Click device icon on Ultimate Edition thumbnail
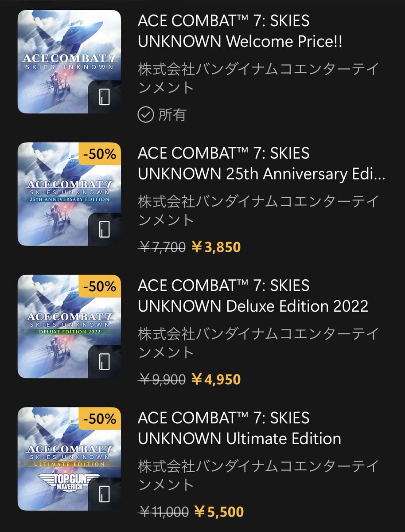Screen dimensions: 405x532 coord(104,493)
